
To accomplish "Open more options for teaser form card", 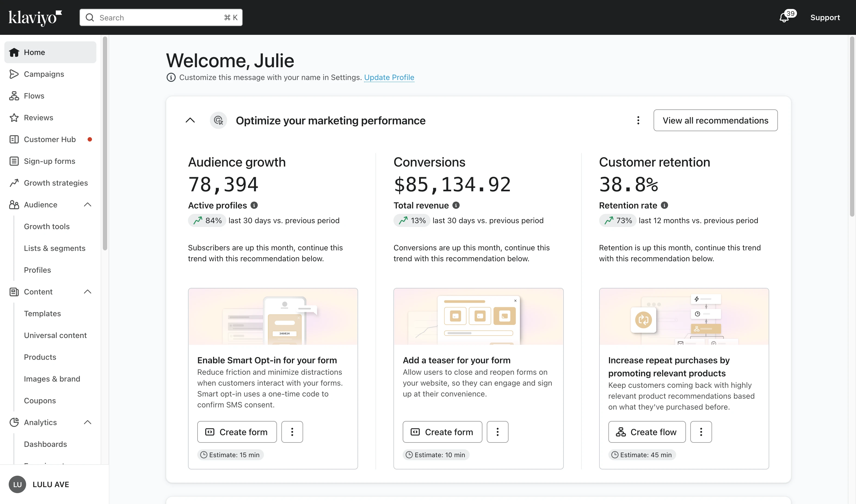I will pos(498,432).
